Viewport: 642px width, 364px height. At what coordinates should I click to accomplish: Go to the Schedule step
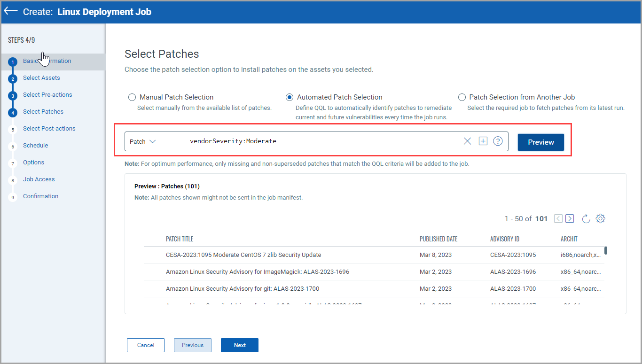[x=36, y=146]
